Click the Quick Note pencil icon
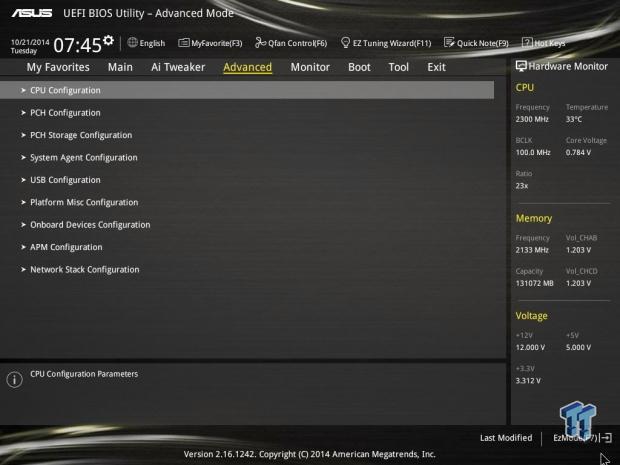620x465 pixels. tap(449, 42)
